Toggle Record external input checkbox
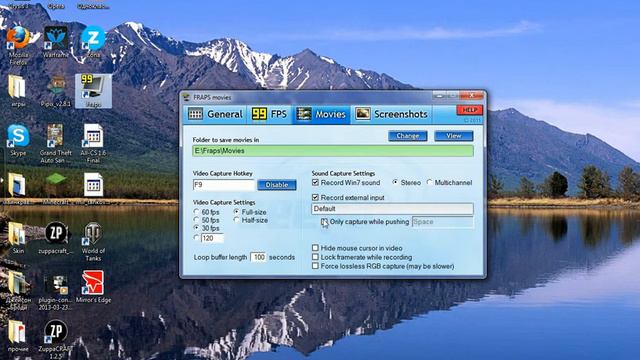Viewport: 640px width, 360px height. (315, 197)
